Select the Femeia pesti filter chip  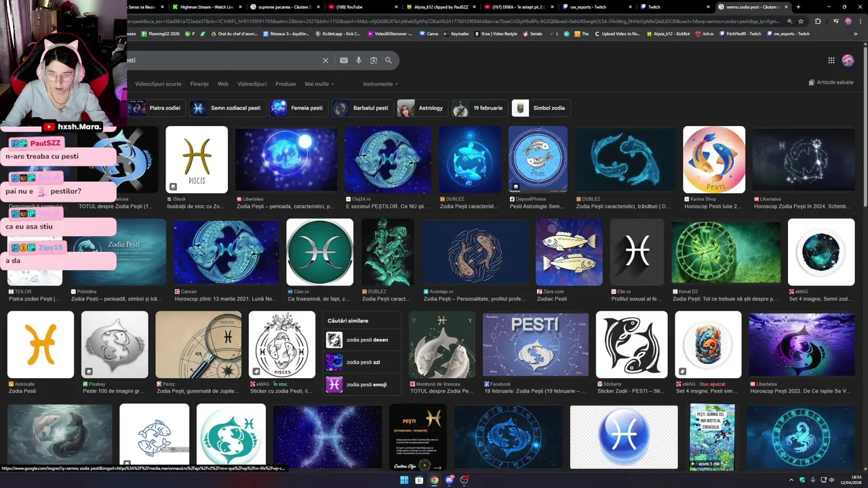[298, 108]
